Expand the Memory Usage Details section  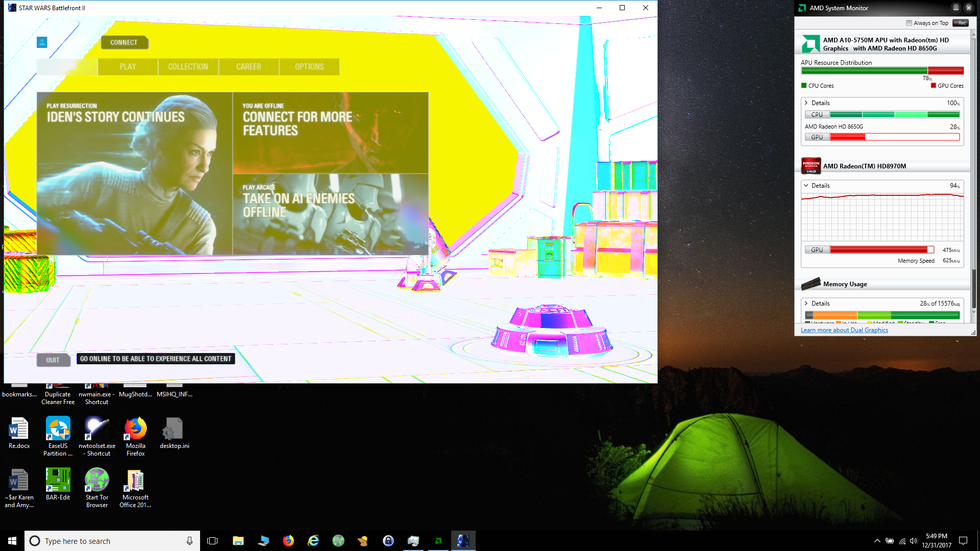click(806, 304)
